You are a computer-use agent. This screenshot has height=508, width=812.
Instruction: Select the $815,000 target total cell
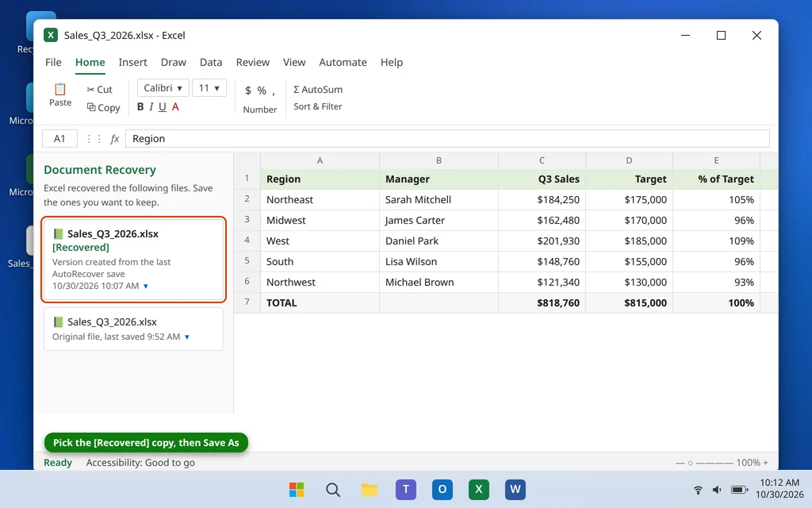[629, 302]
